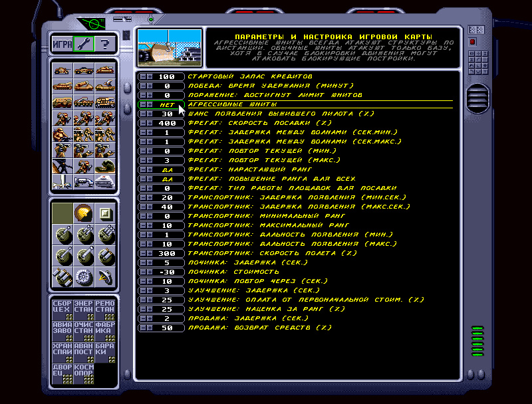
Task: Open the question mark help tab
Action: [x=105, y=44]
